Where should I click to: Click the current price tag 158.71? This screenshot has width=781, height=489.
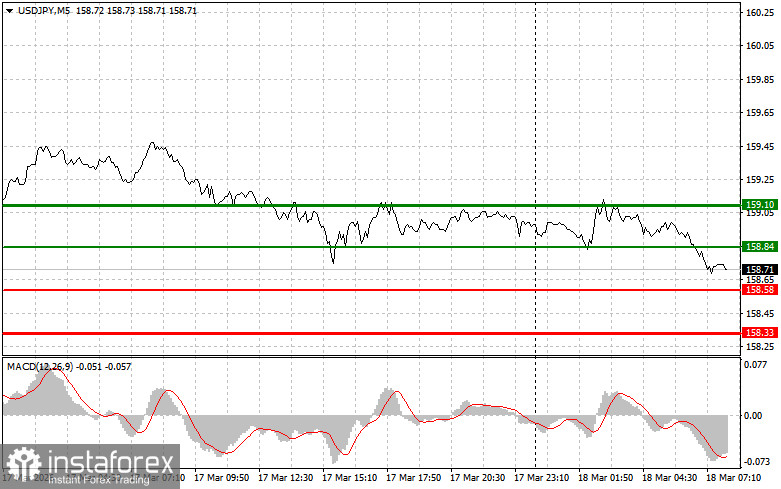760,269
